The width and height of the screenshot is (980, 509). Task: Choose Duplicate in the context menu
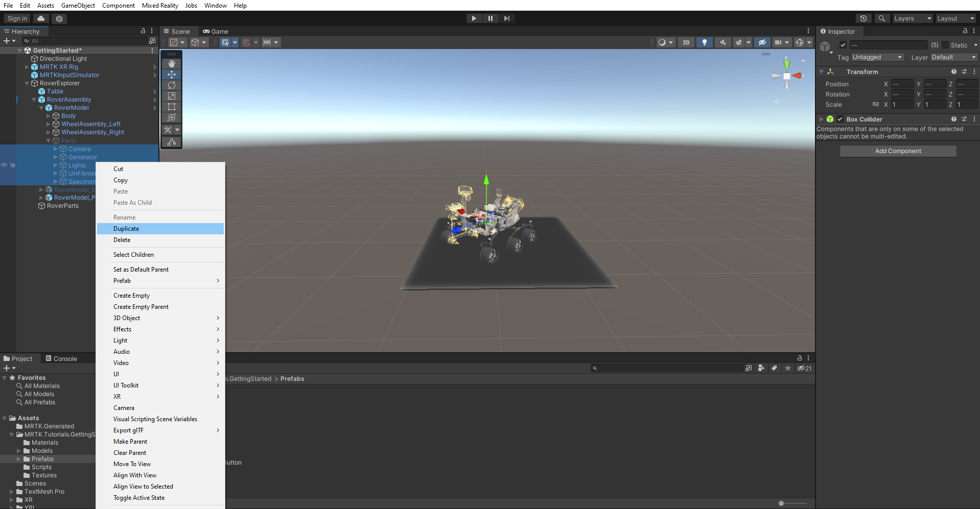[x=160, y=229]
